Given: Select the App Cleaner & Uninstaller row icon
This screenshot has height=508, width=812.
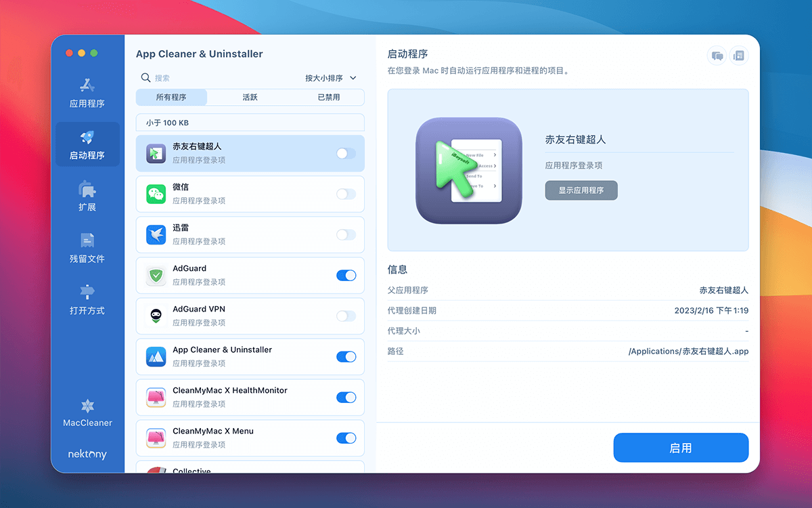Looking at the screenshot, I should coord(156,357).
